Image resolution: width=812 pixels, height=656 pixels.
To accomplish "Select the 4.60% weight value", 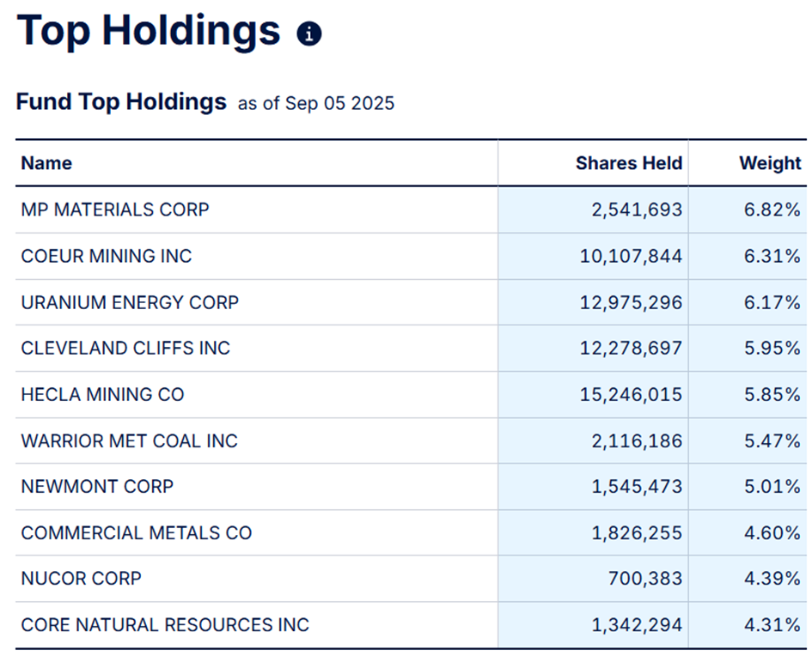I will pyautogui.click(x=772, y=533).
